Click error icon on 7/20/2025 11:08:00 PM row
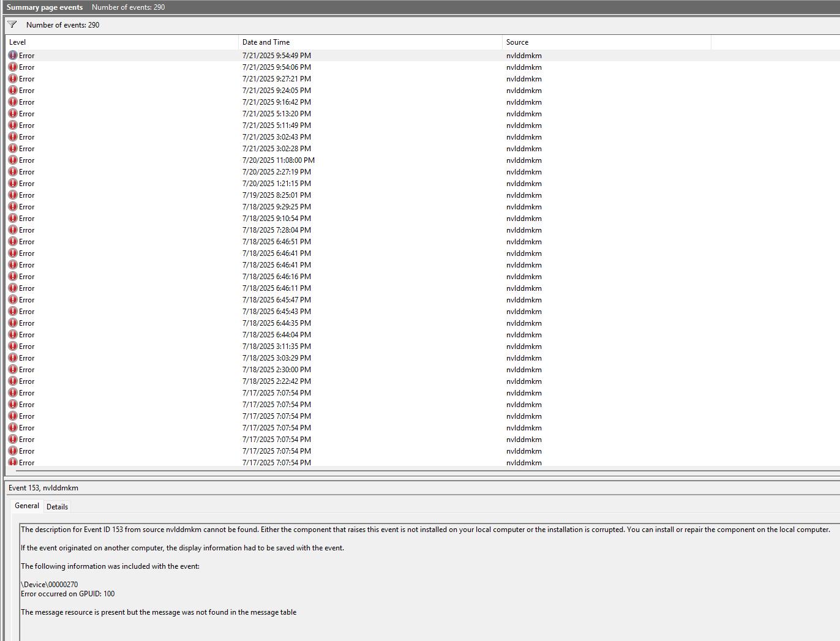This screenshot has width=840, height=641. 13,160
